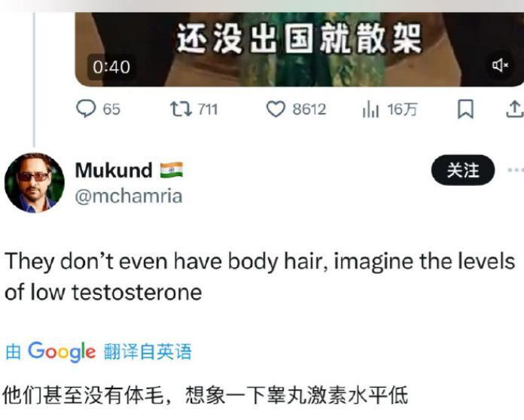Bookmark the post with the bookmark icon
The width and height of the screenshot is (524, 420).
coord(465,109)
